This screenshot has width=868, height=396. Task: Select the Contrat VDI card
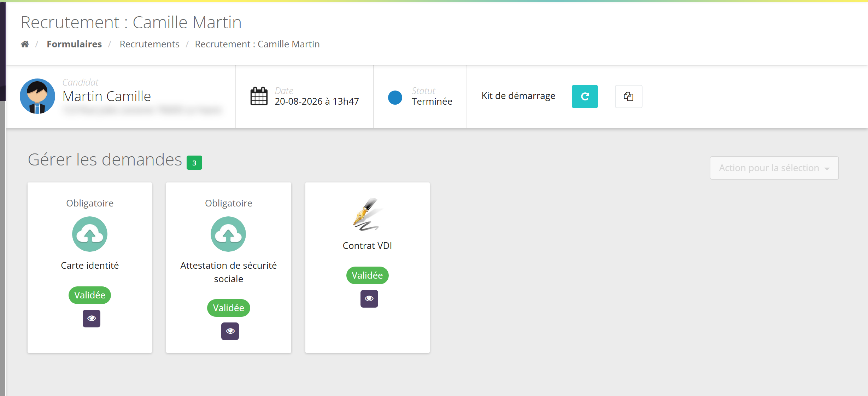pyautogui.click(x=368, y=268)
